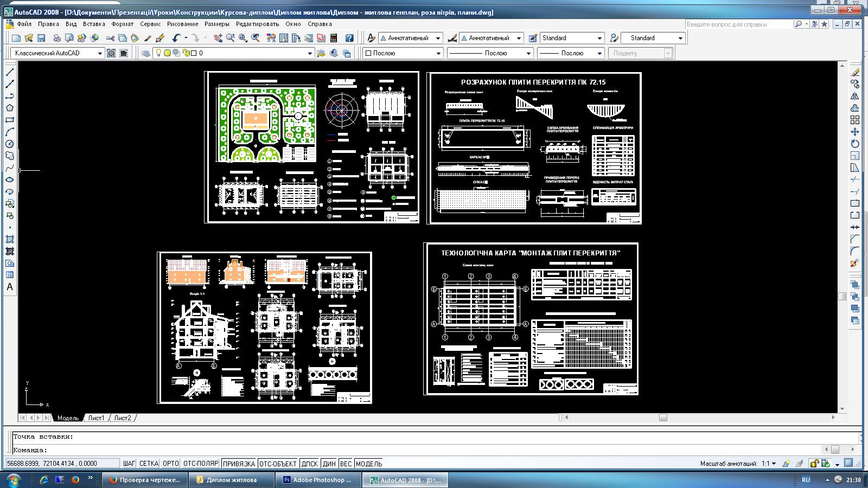The width and height of the screenshot is (868, 488).
Task: Select the Rectangle drawing tool
Action: [10, 120]
